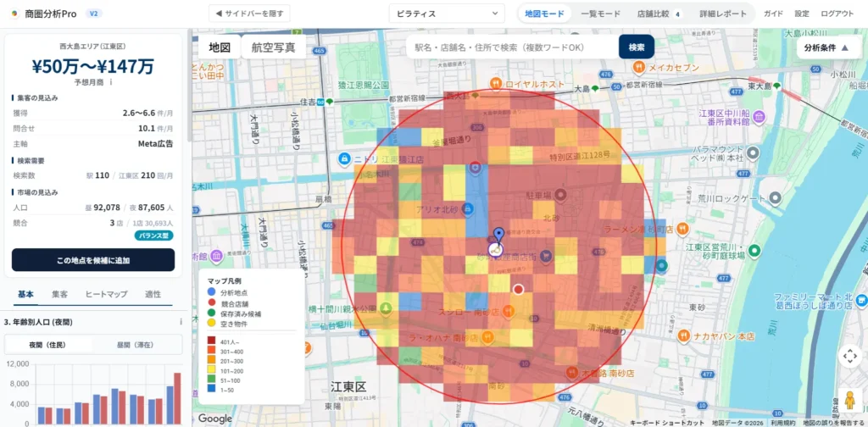Select 地図モード tab

[545, 14]
